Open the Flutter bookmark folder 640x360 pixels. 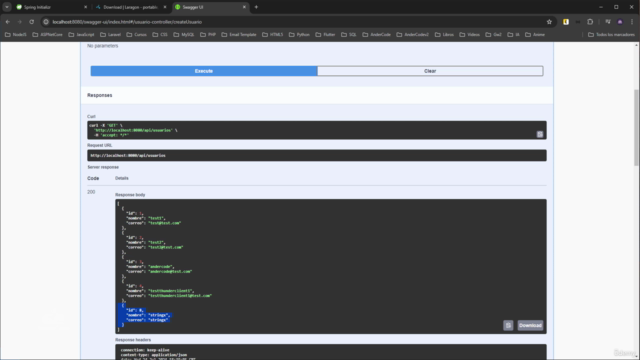(325, 35)
